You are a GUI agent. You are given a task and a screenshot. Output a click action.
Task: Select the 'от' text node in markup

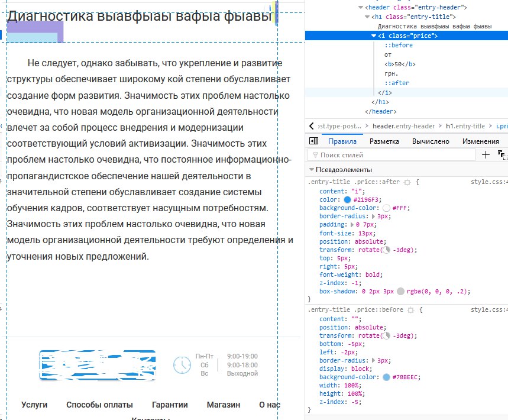point(388,54)
